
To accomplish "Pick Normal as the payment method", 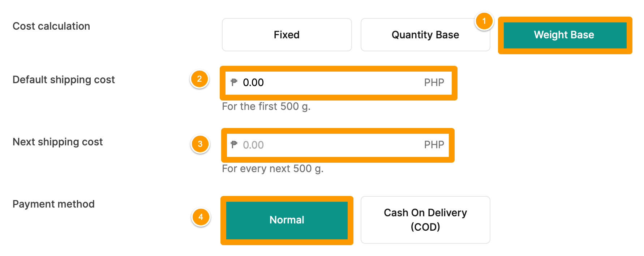I will [287, 220].
